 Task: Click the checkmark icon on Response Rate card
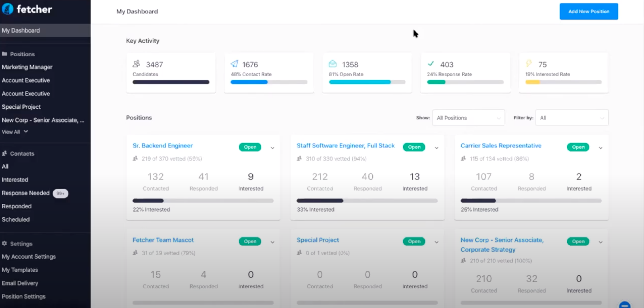[x=431, y=64]
